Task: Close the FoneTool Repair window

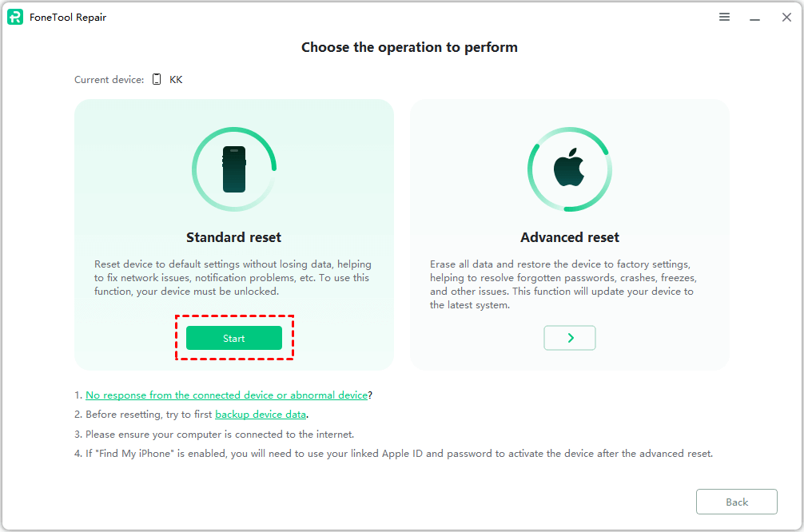Action: [786, 18]
